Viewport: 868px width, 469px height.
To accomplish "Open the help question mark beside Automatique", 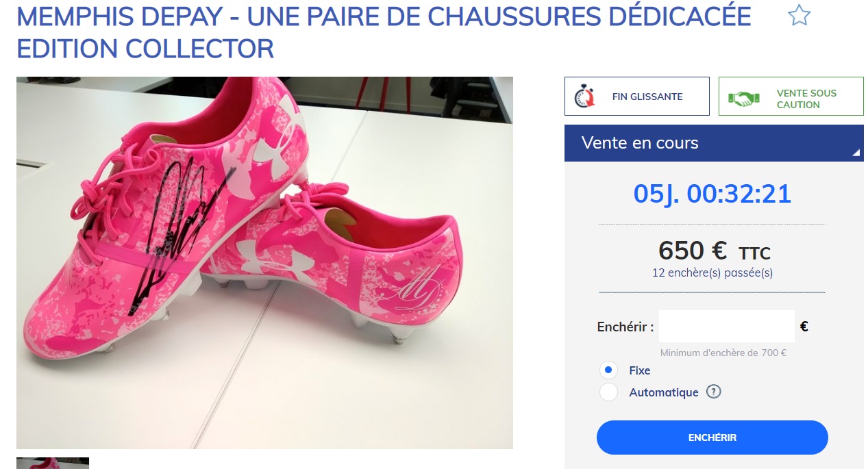I will tap(713, 392).
